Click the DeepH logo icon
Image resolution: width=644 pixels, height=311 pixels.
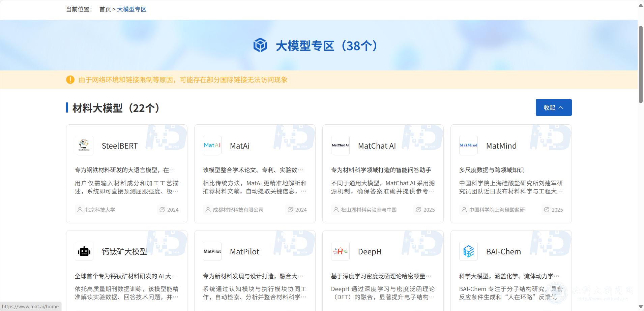coord(340,251)
